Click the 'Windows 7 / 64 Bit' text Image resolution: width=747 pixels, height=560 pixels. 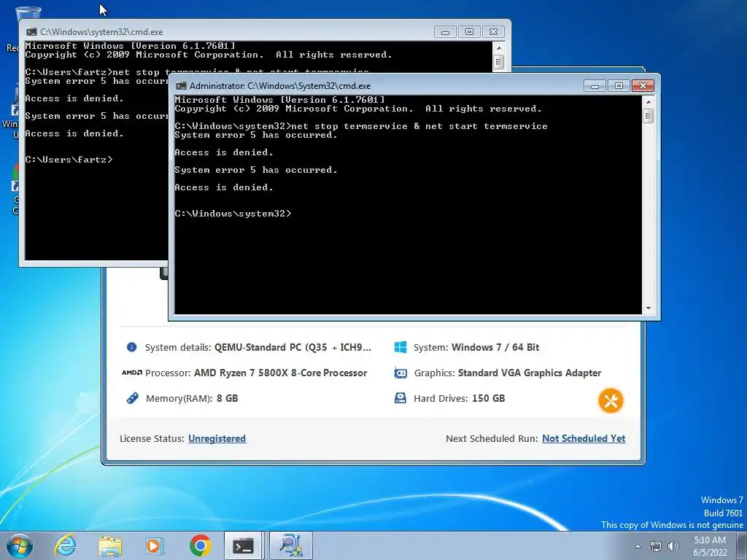click(x=495, y=347)
